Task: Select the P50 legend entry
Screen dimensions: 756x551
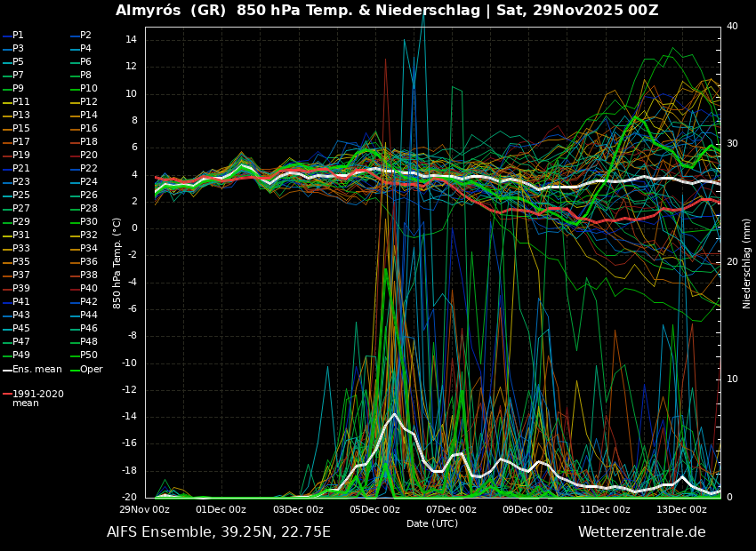Action: [x=88, y=355]
